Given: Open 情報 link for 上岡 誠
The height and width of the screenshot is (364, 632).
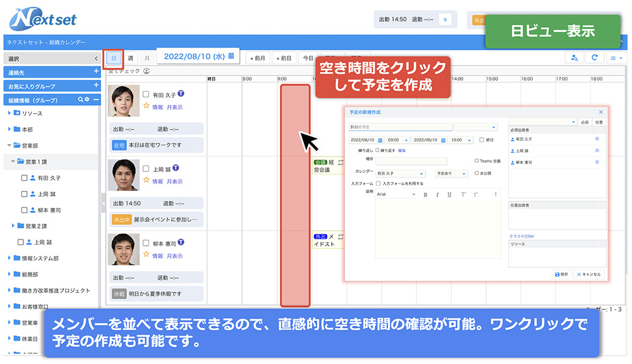Looking at the screenshot, I should [157, 181].
